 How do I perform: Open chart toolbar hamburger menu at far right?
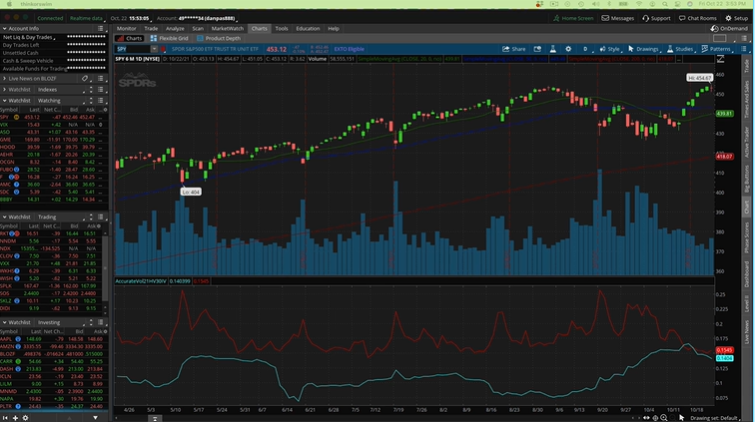(x=744, y=49)
